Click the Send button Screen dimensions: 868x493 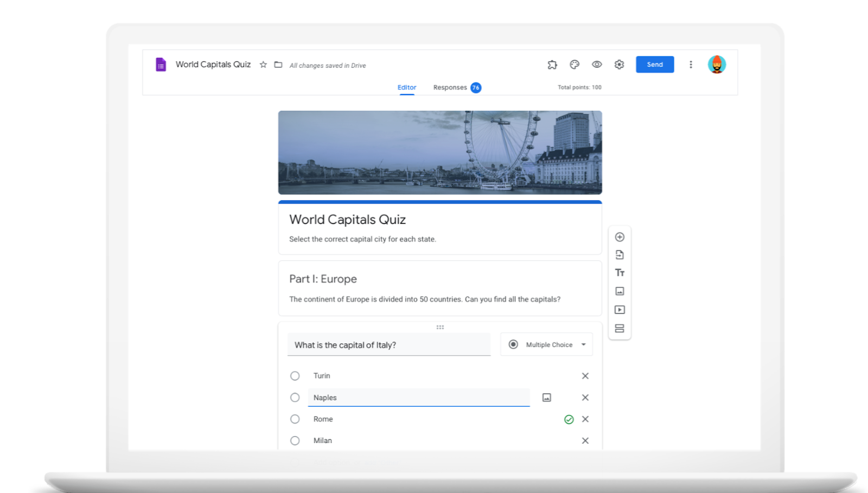[655, 65]
